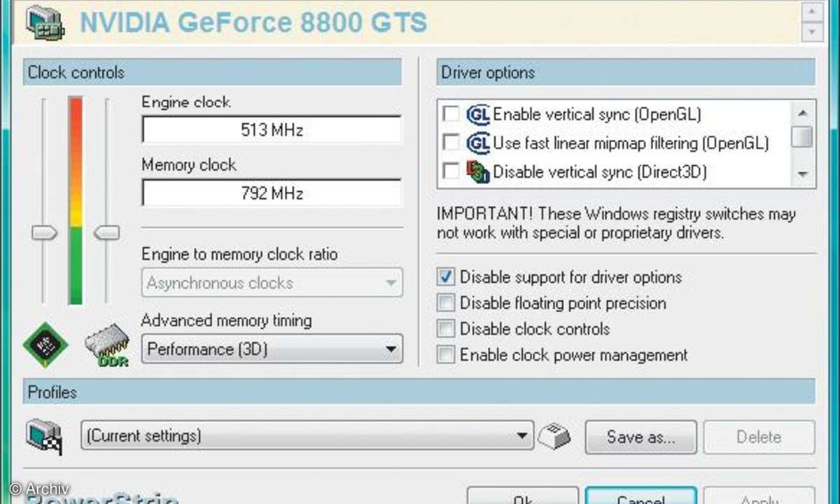
Task: Click the driver options list scroll-up arrow
Action: point(803,112)
